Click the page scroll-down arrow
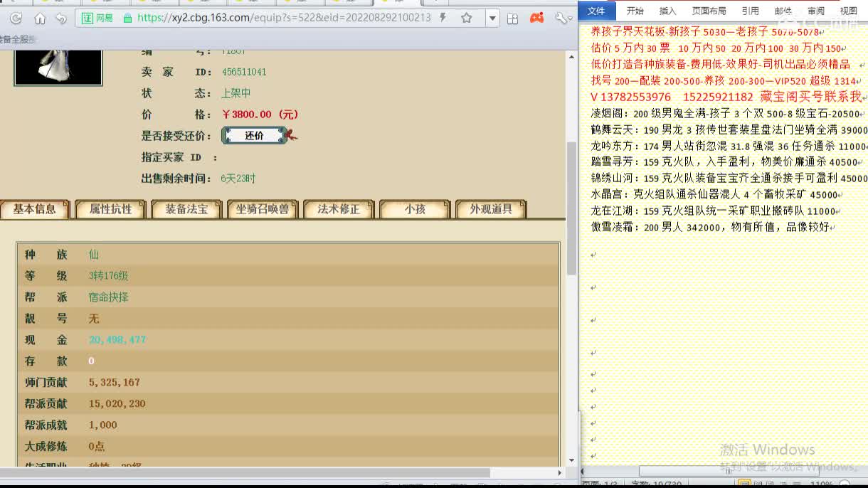 click(571, 461)
